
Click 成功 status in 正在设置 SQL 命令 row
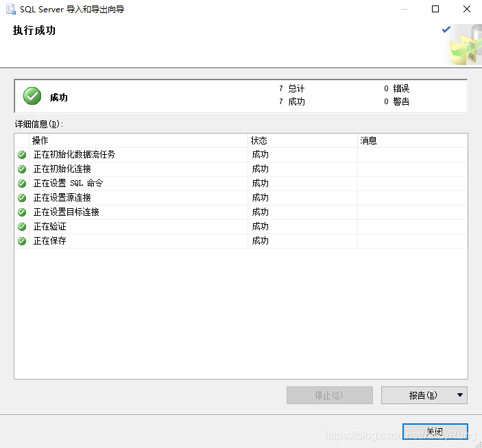[260, 184]
